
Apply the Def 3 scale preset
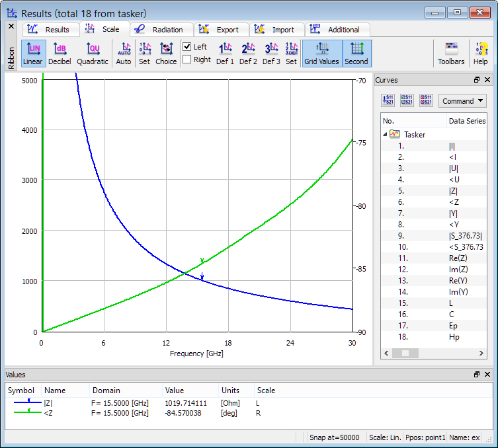(x=271, y=54)
